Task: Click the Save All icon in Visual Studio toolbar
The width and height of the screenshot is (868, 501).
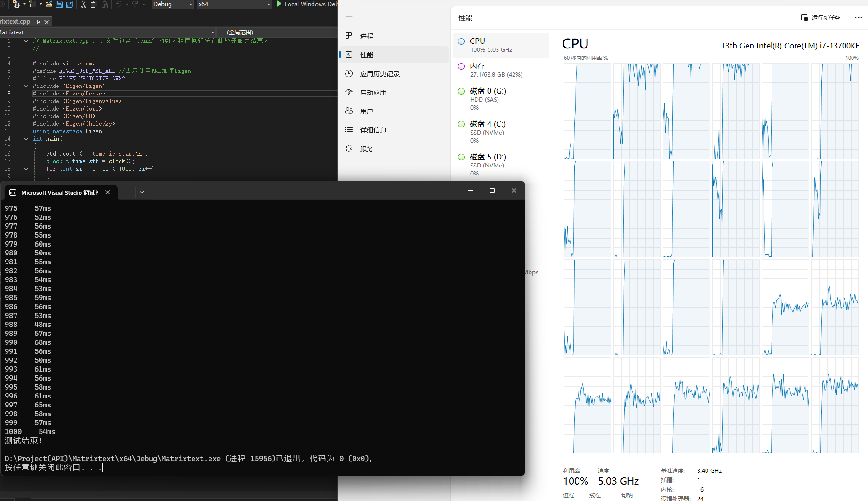Action: coord(69,4)
